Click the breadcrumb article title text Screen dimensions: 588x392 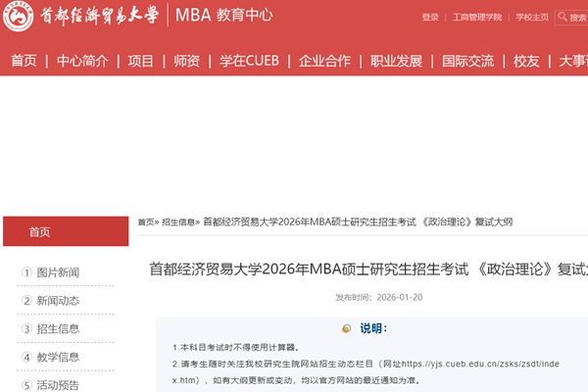(358, 222)
